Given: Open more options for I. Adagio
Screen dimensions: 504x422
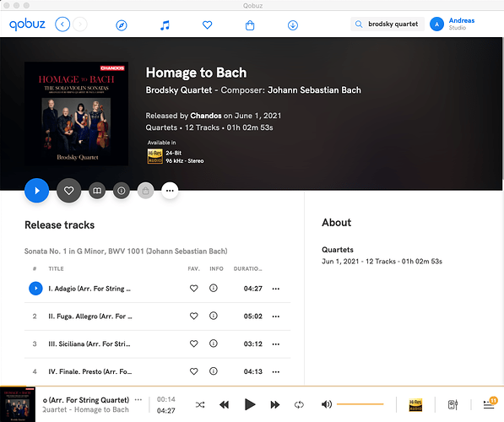Looking at the screenshot, I should [x=276, y=289].
